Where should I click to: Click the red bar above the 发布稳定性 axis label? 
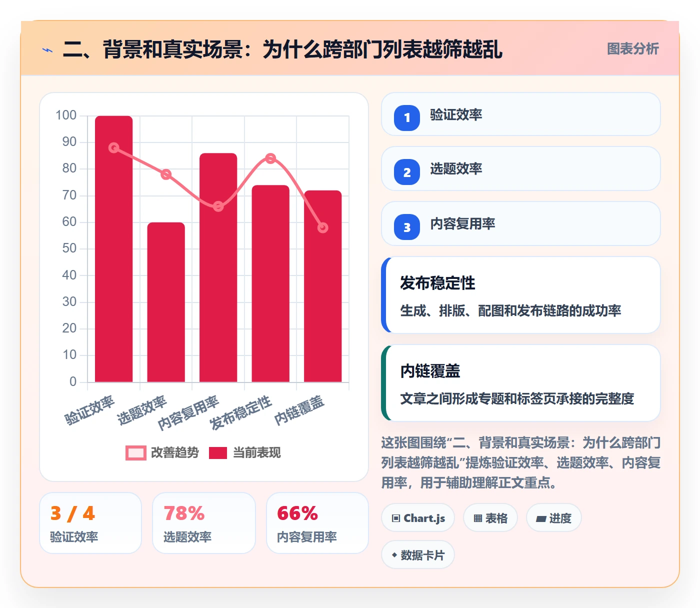coord(270,283)
